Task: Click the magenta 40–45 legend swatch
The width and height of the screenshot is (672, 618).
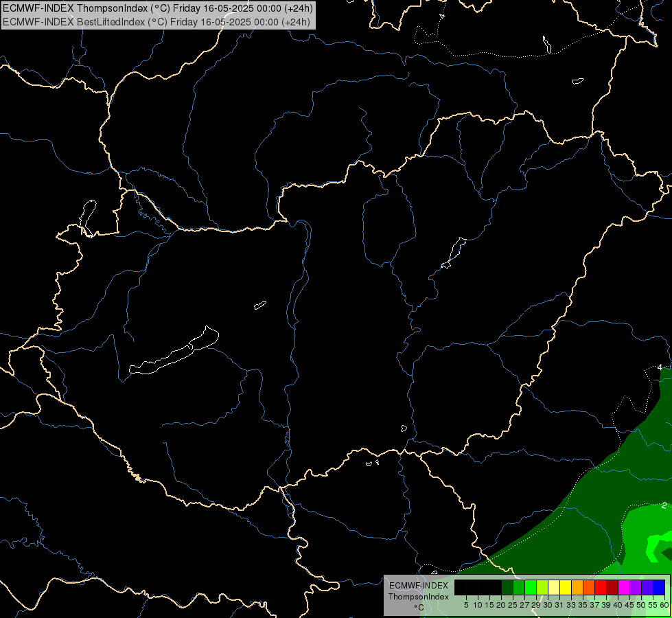Action: (x=624, y=587)
